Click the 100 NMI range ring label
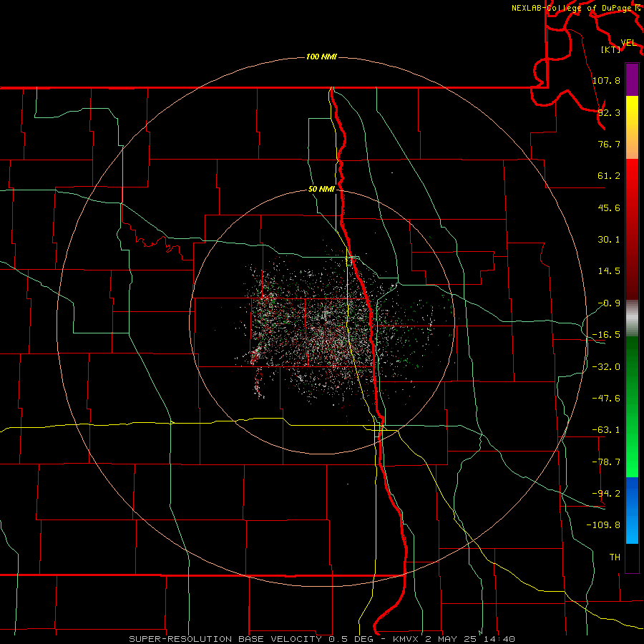Viewport: 644px width, 644px height. coord(321,57)
